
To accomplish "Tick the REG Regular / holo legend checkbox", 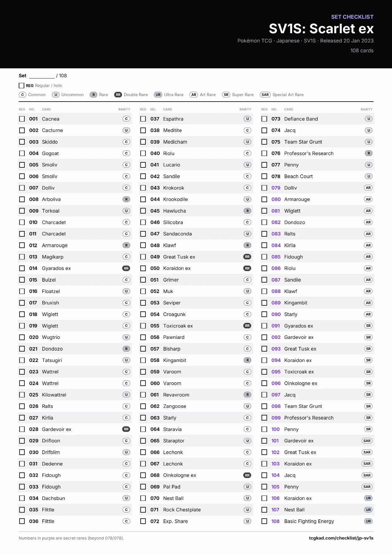I will [x=21, y=85].
